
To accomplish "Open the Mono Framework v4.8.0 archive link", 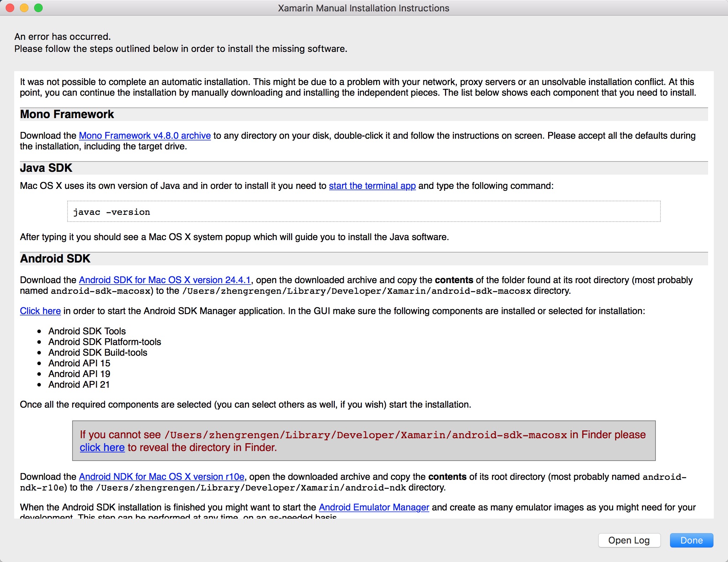I will tap(145, 136).
